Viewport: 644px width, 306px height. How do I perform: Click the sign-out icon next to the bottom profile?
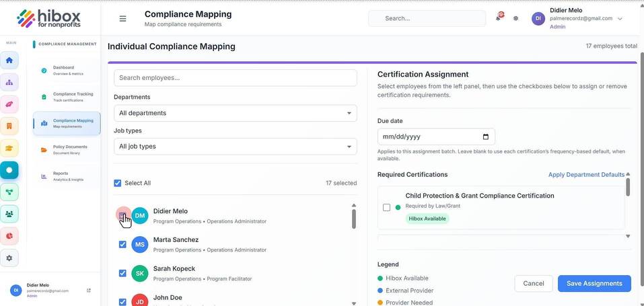coord(89,291)
